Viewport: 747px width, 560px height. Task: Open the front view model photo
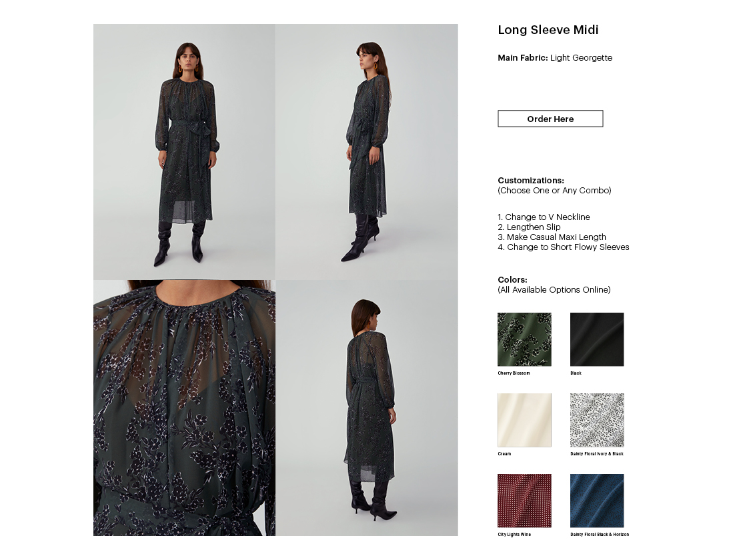(x=184, y=152)
